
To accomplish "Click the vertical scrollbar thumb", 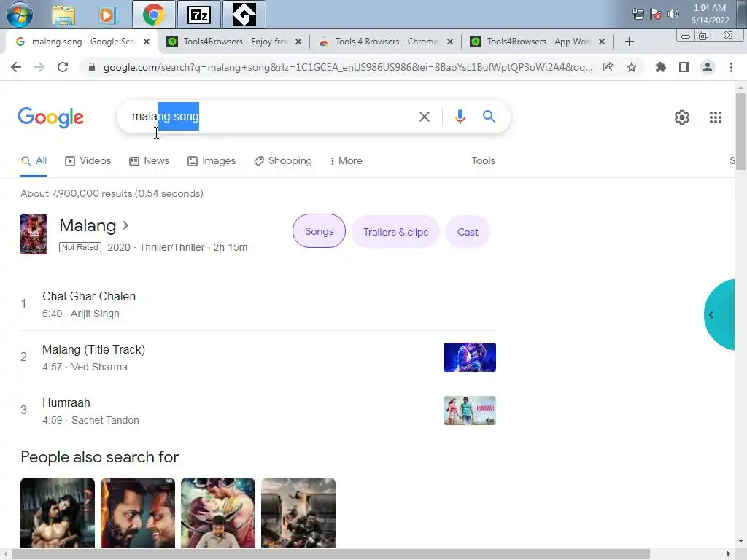I will (x=740, y=131).
